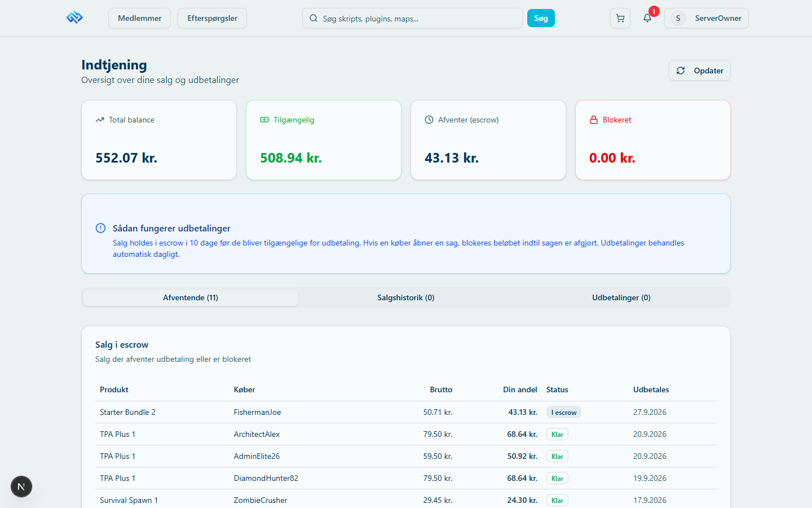Click buyer ZombieCrusher

(261, 500)
